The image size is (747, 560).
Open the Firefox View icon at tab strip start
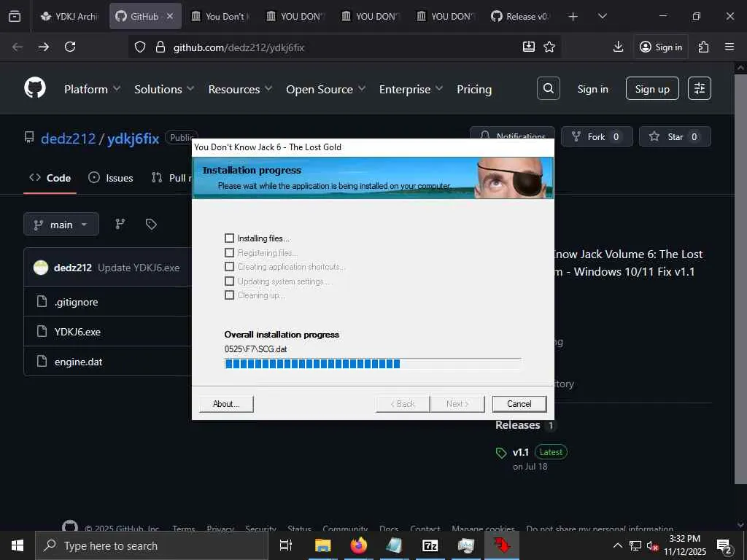(x=15, y=16)
